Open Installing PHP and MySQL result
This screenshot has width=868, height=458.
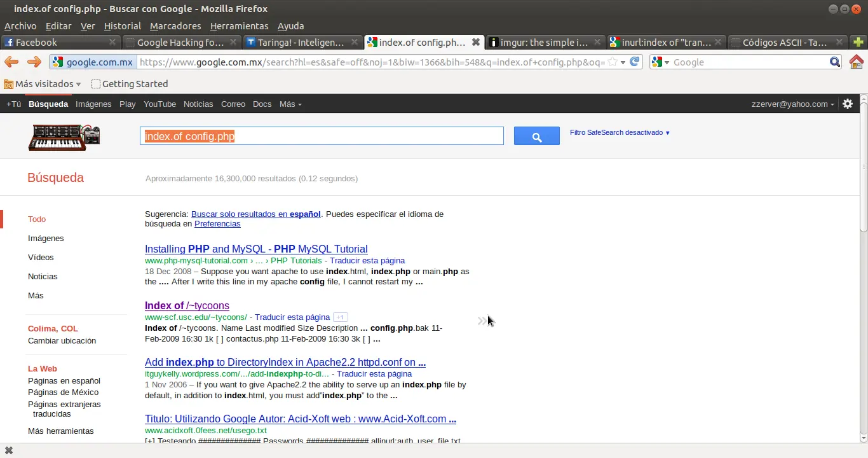(x=256, y=249)
